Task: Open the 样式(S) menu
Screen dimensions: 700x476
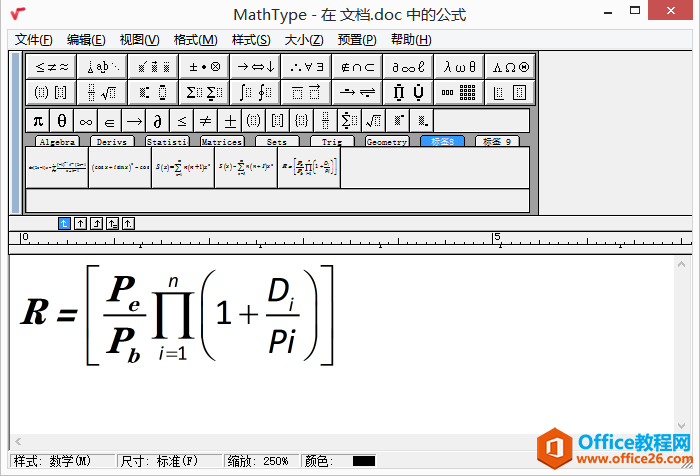Action: pyautogui.click(x=251, y=40)
